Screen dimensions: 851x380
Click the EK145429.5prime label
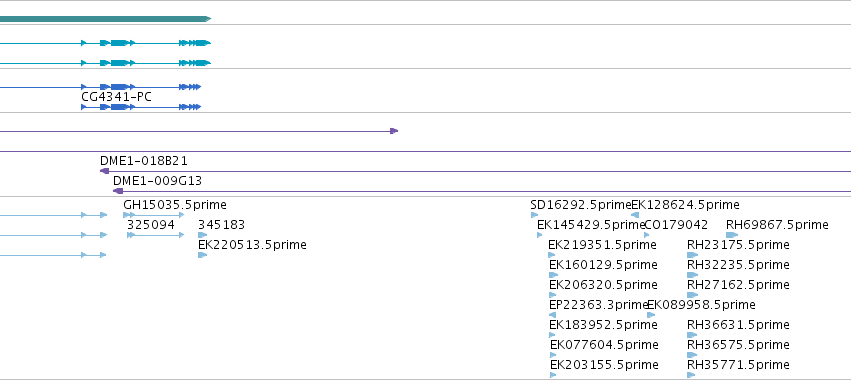[591, 225]
